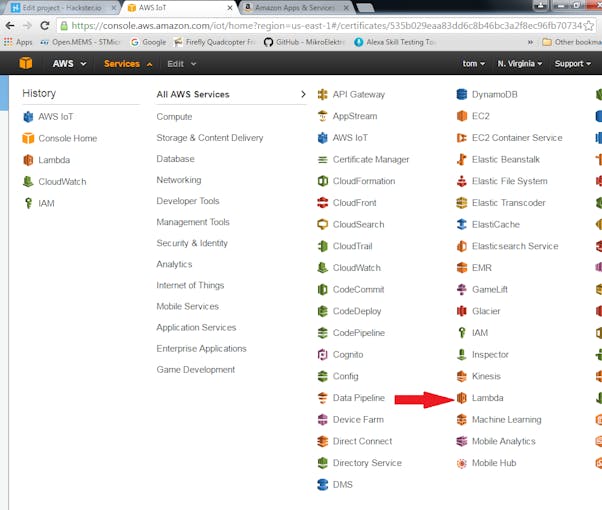Click the Directory Service icon
This screenshot has width=602, height=510.
coord(322,463)
